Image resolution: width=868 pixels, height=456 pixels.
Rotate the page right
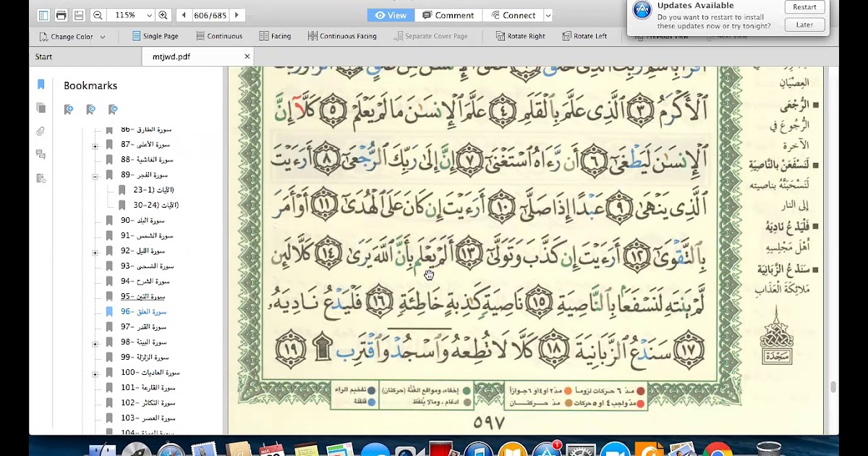point(520,36)
